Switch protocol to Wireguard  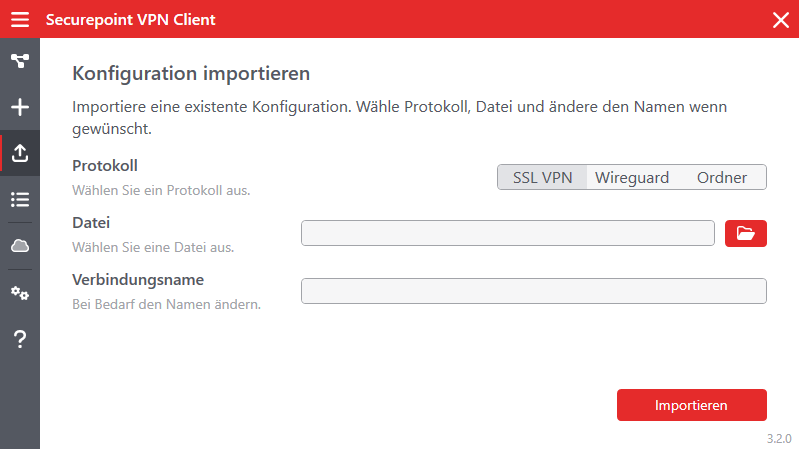pos(632,177)
